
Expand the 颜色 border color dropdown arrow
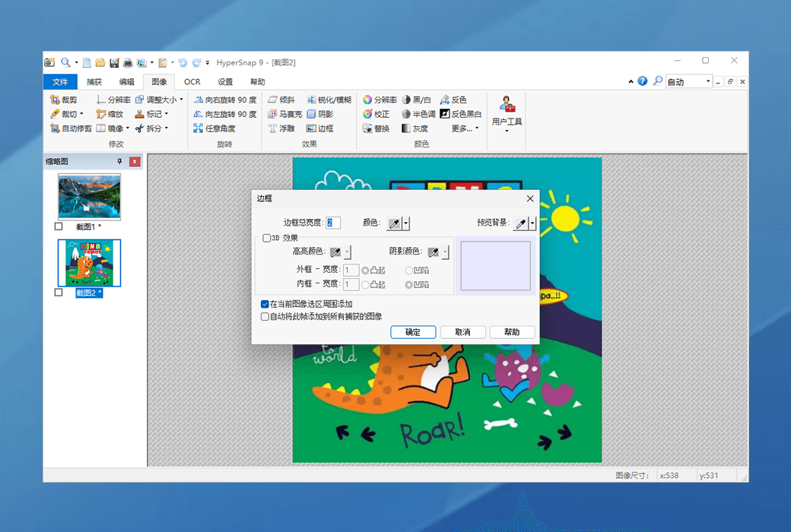tap(406, 223)
